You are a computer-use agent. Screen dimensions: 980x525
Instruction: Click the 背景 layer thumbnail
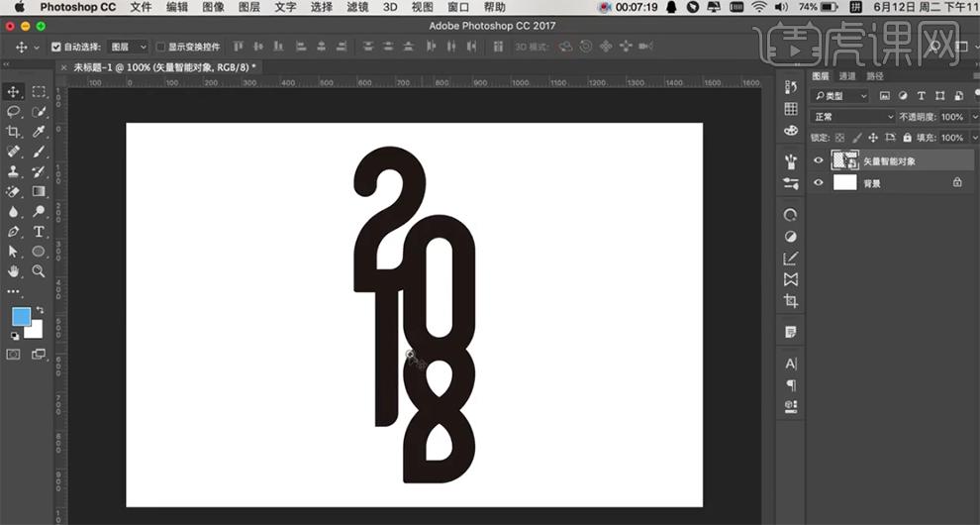pos(844,182)
